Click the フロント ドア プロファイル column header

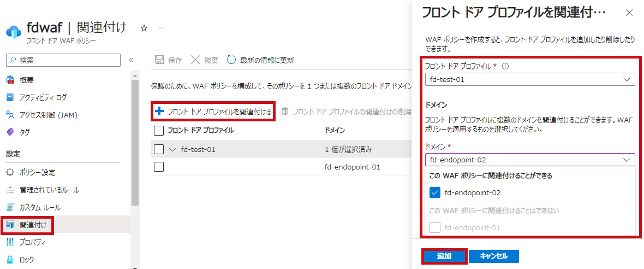201,130
